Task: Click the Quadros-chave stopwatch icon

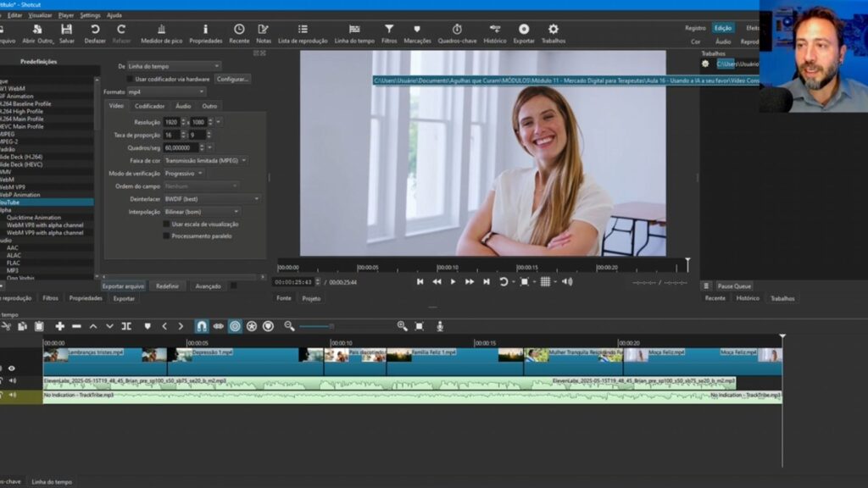Action: [x=457, y=30]
